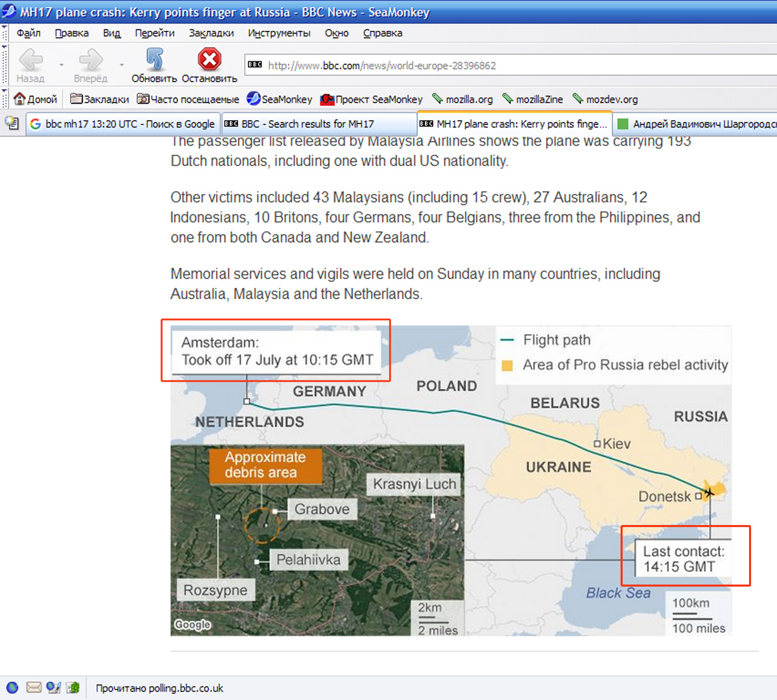The image size is (777, 700).
Task: Open the Перейти menu
Action: (154, 33)
